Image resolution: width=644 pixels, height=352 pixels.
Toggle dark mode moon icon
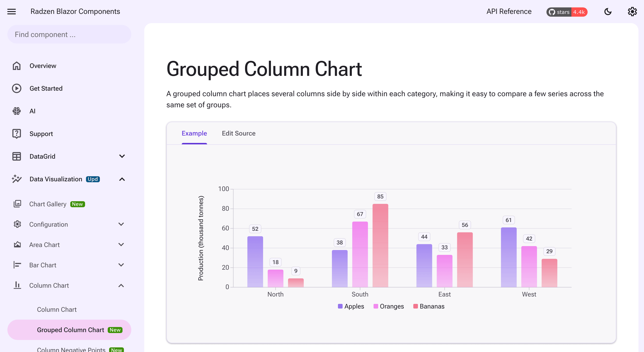point(608,12)
